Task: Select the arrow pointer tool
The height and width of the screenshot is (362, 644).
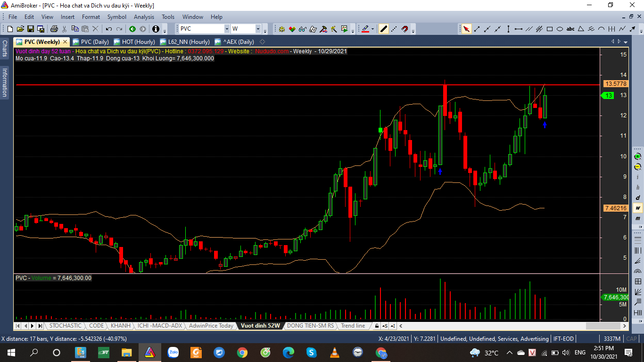Action: [466, 29]
